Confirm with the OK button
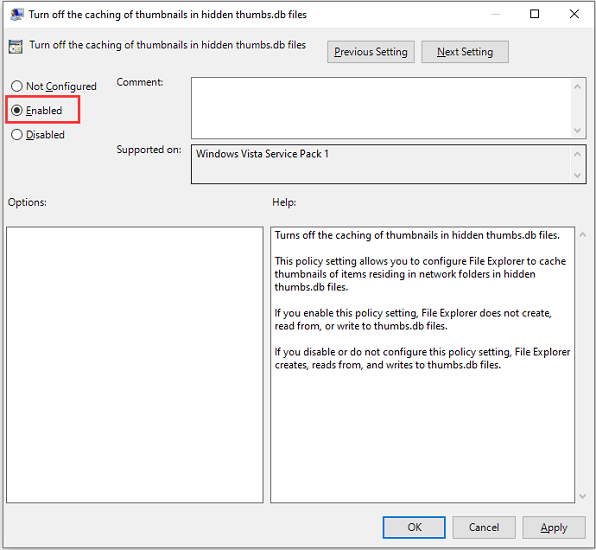This screenshot has width=596, height=550. (414, 527)
